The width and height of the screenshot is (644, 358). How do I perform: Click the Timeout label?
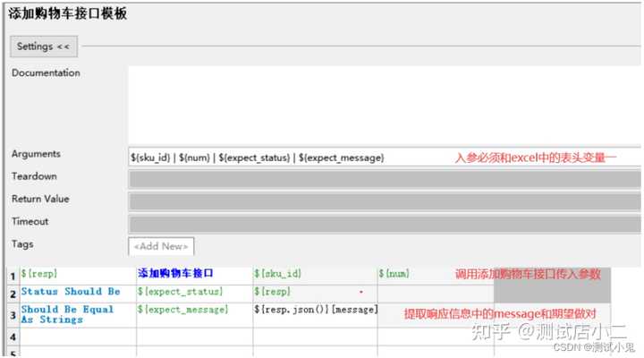(30, 222)
